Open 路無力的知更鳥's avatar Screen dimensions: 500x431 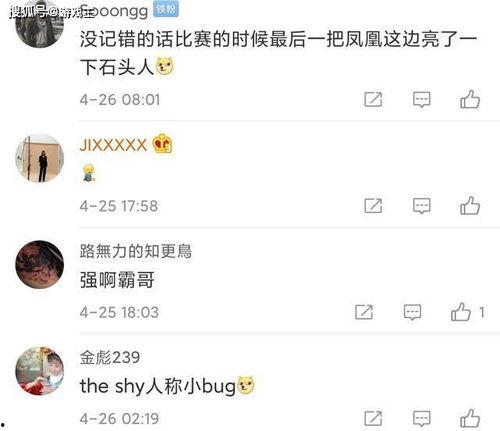pos(40,264)
